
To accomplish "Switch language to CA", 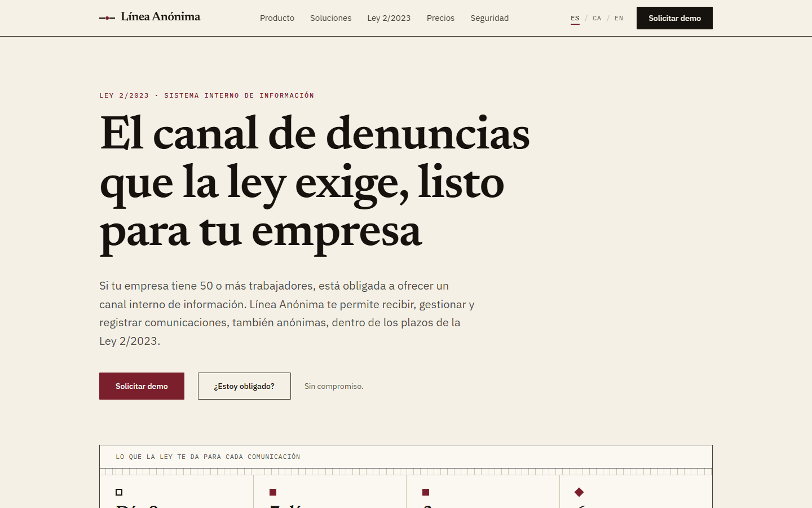I will click(597, 18).
